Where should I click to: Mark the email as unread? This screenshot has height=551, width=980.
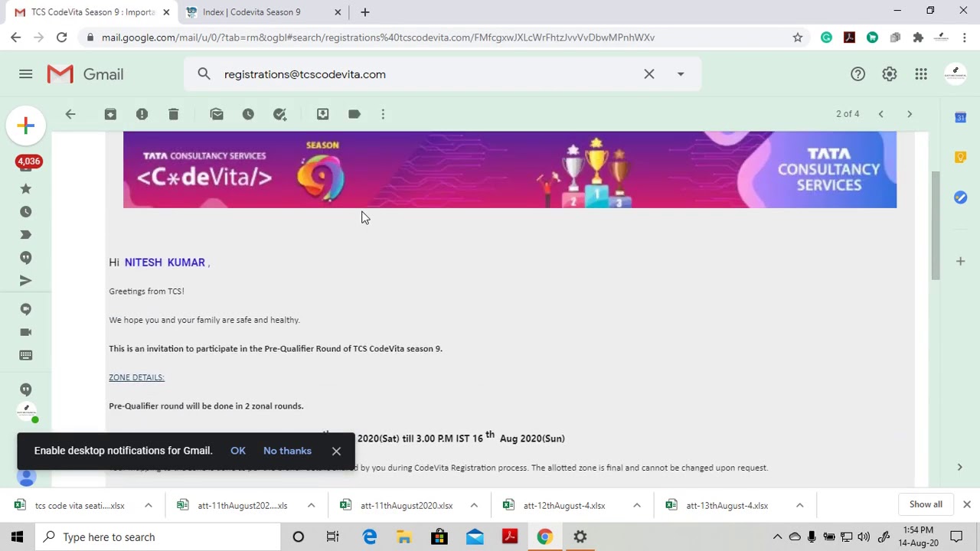tap(217, 114)
